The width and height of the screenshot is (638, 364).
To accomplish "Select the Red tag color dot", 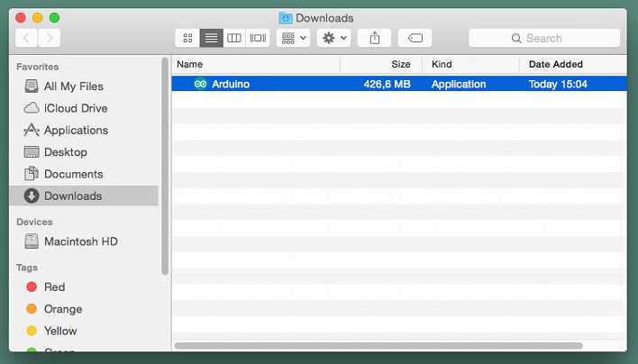I will click(32, 287).
